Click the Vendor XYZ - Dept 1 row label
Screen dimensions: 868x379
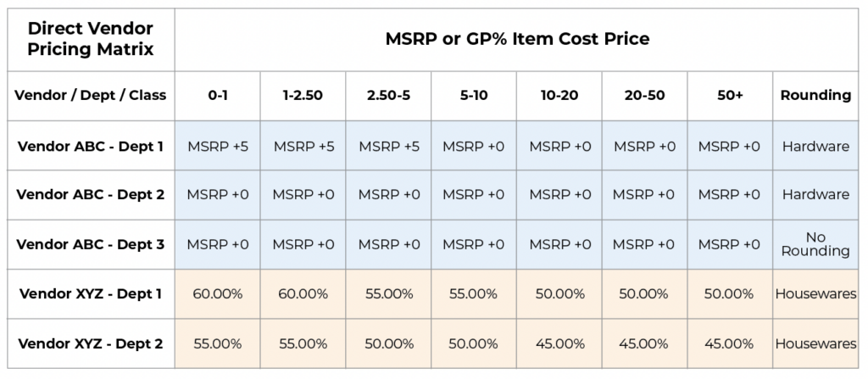91,293
